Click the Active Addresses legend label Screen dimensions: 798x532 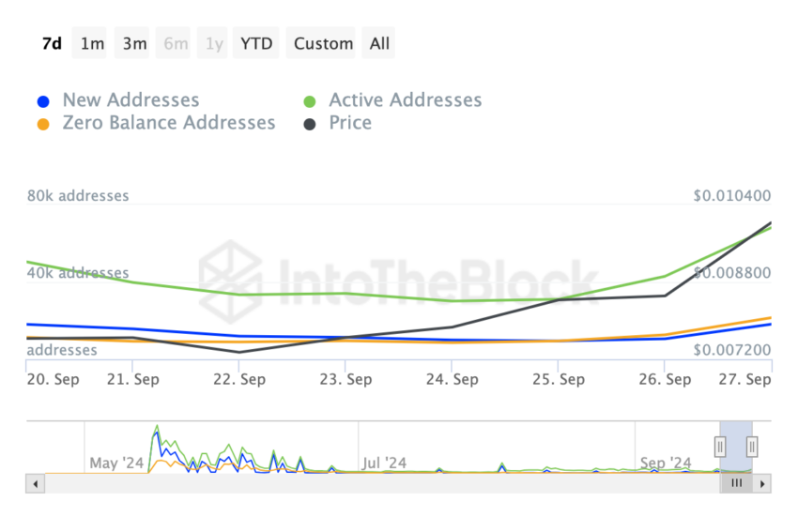click(406, 100)
